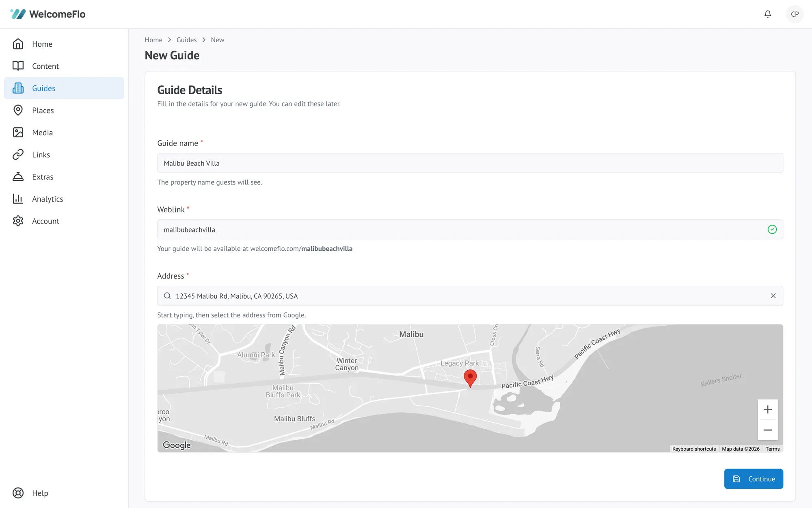The image size is (812, 508).
Task: Click the Extras bell-service icon
Action: (18, 177)
